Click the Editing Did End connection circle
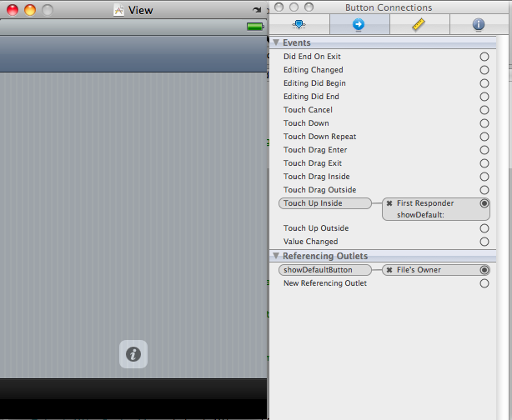The image size is (512, 420). tap(484, 97)
